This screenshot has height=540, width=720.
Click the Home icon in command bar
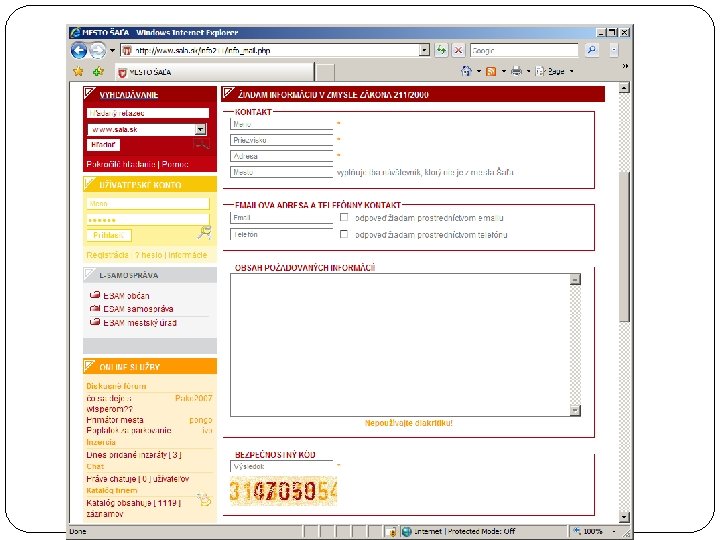coord(466,71)
